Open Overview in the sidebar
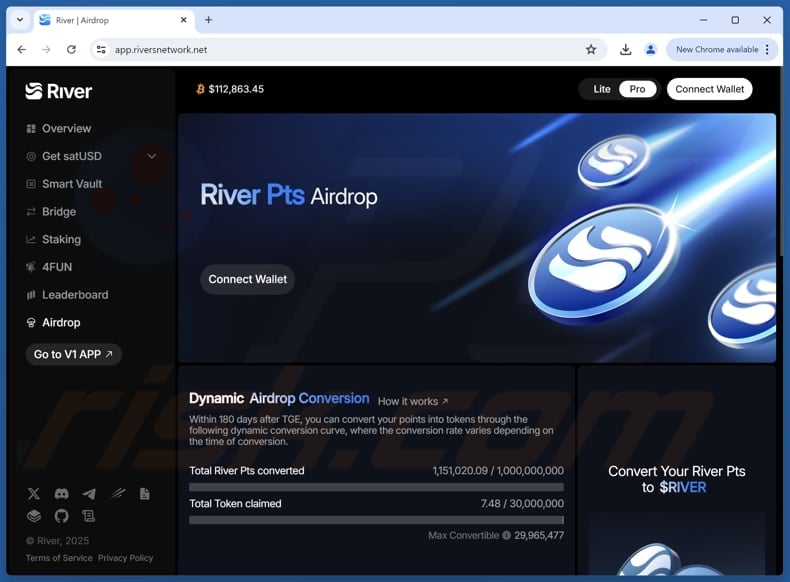The width and height of the screenshot is (790, 582). 59,128
